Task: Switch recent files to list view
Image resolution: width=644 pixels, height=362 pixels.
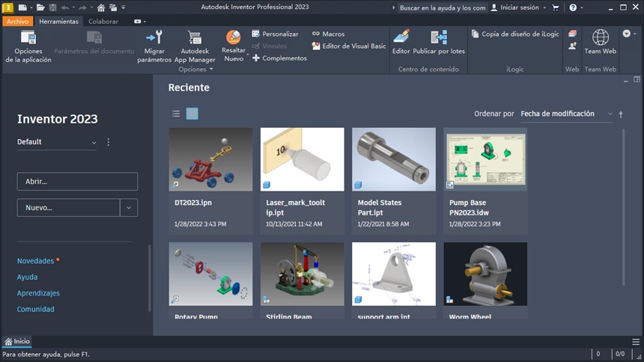Action: click(x=176, y=114)
